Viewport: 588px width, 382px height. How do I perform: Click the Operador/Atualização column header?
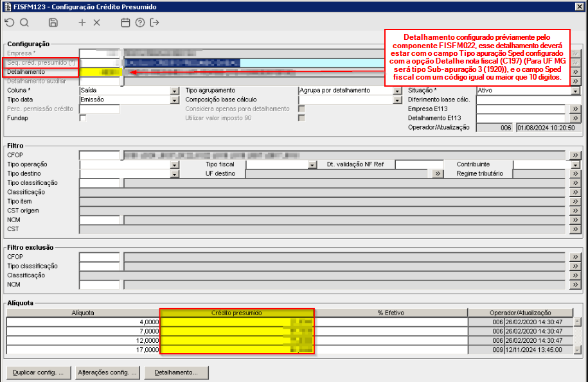point(521,313)
